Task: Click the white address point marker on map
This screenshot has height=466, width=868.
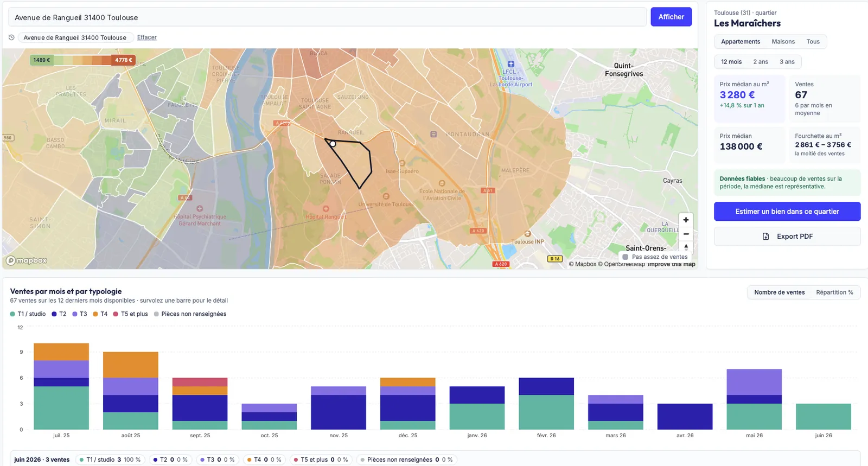Action: (333, 144)
